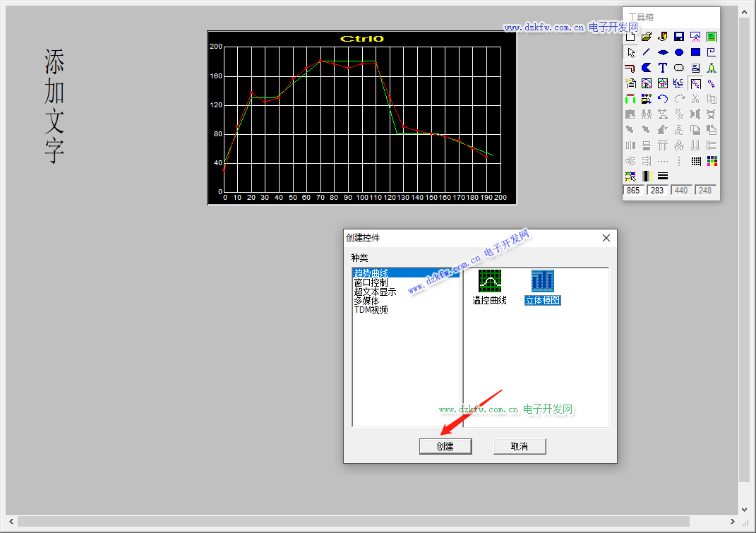756x533 pixels.
Task: Select the diagonal line drawing tool
Action: (647, 52)
